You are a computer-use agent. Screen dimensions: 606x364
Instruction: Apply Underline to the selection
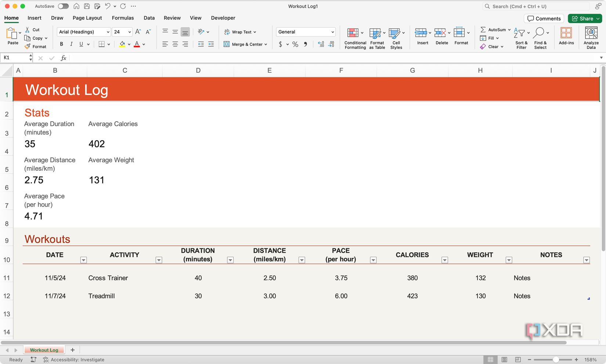point(80,44)
